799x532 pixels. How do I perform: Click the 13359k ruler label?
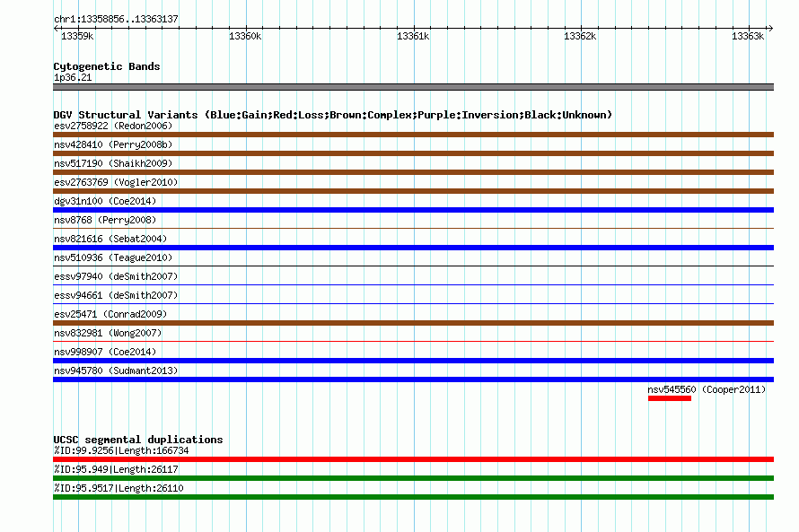[77, 36]
